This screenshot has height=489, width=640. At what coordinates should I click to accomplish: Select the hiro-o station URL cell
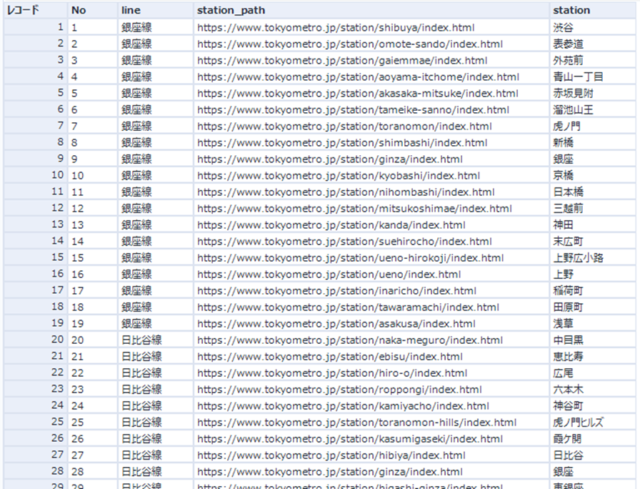pos(371,373)
